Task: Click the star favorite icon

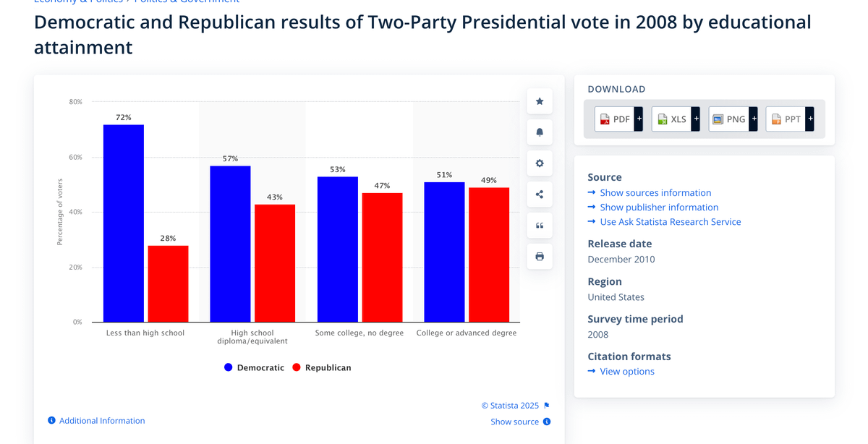Action: pos(540,101)
